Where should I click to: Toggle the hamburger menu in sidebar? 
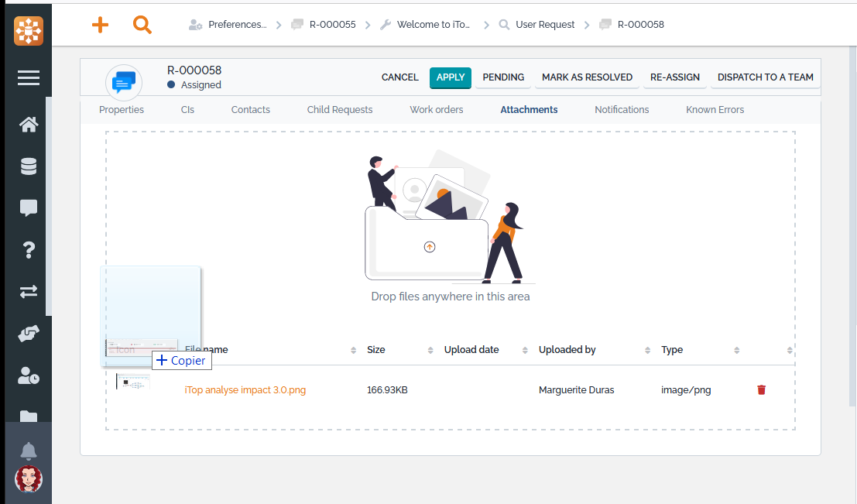pos(29,77)
